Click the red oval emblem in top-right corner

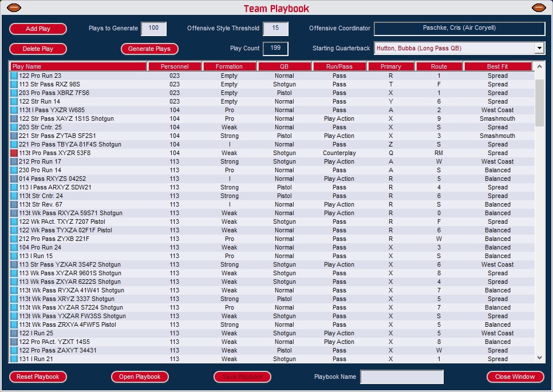click(x=538, y=7)
